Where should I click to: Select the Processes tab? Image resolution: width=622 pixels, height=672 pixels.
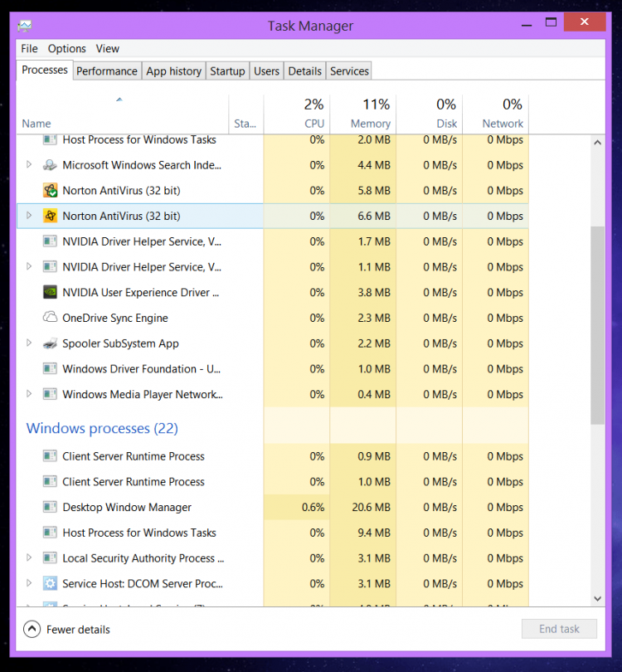click(x=45, y=70)
